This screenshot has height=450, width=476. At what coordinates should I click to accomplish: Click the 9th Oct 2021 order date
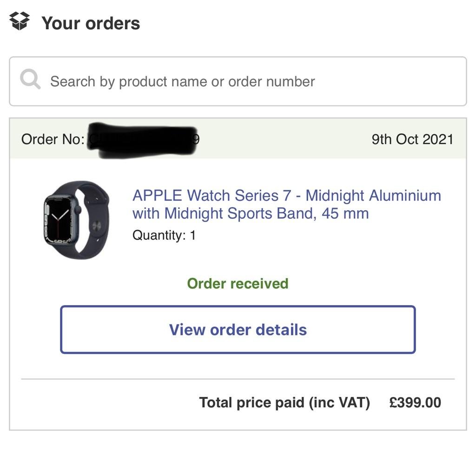tap(412, 139)
